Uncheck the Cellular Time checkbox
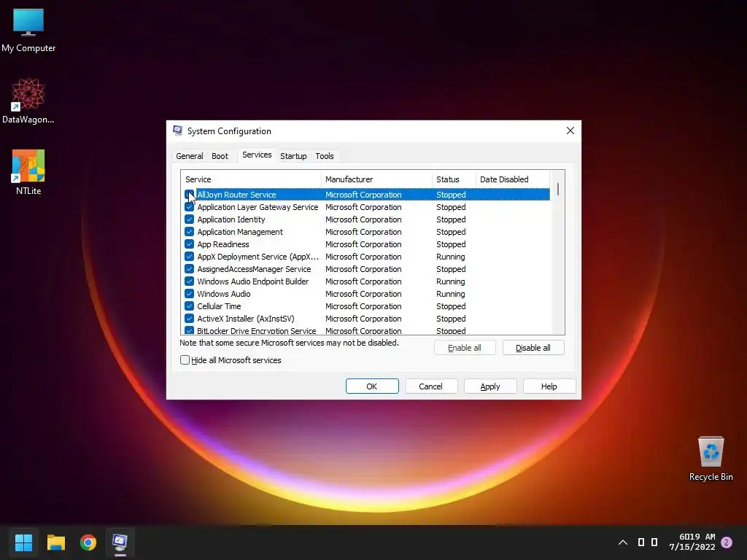Screen dimensions: 747x560 pos(189,306)
